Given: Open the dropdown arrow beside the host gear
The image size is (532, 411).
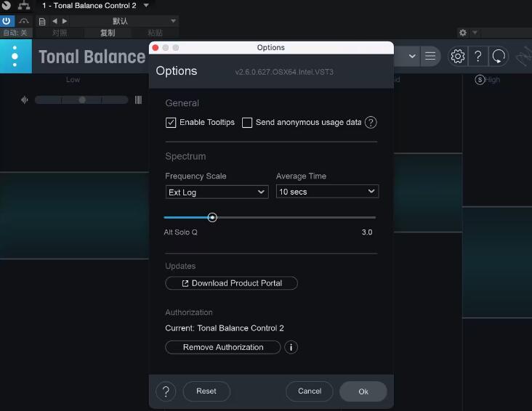Looking at the screenshot, I should 475,33.
